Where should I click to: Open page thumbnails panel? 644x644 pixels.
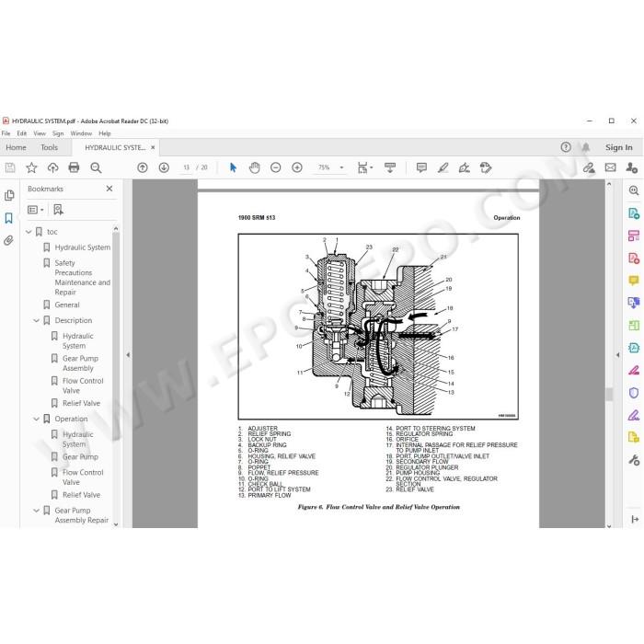pos(8,195)
